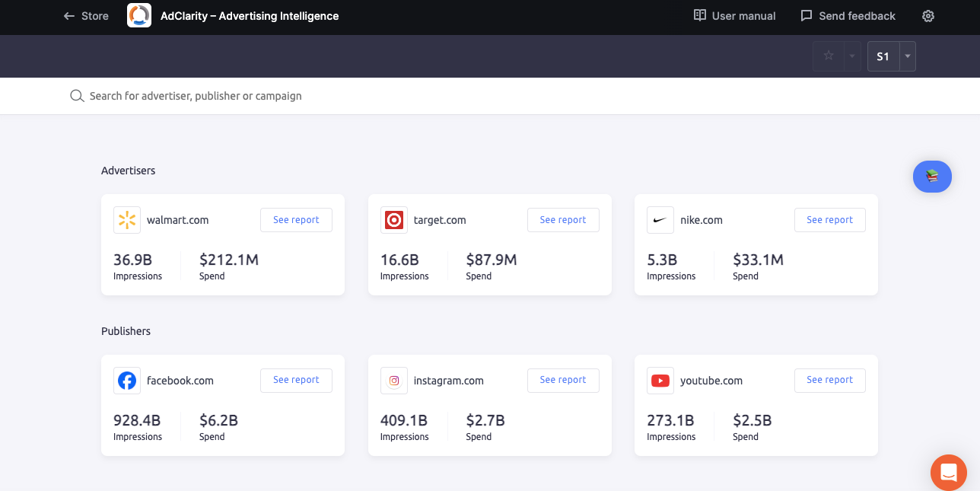Open the settings gear icon

coord(928,16)
